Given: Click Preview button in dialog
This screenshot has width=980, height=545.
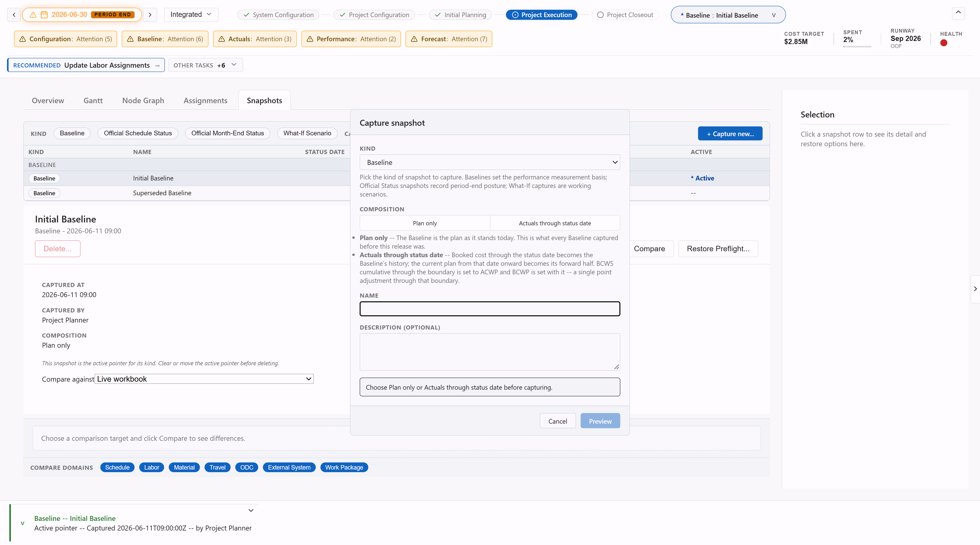Looking at the screenshot, I should click(600, 421).
